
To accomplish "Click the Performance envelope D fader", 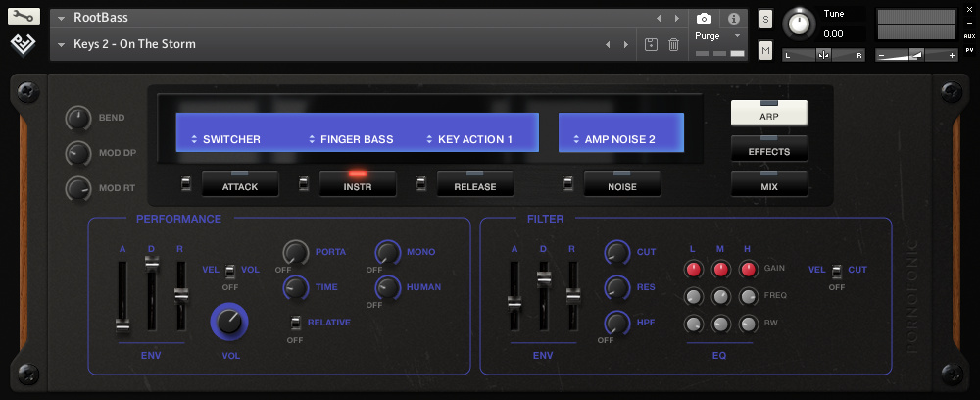I will [x=152, y=263].
